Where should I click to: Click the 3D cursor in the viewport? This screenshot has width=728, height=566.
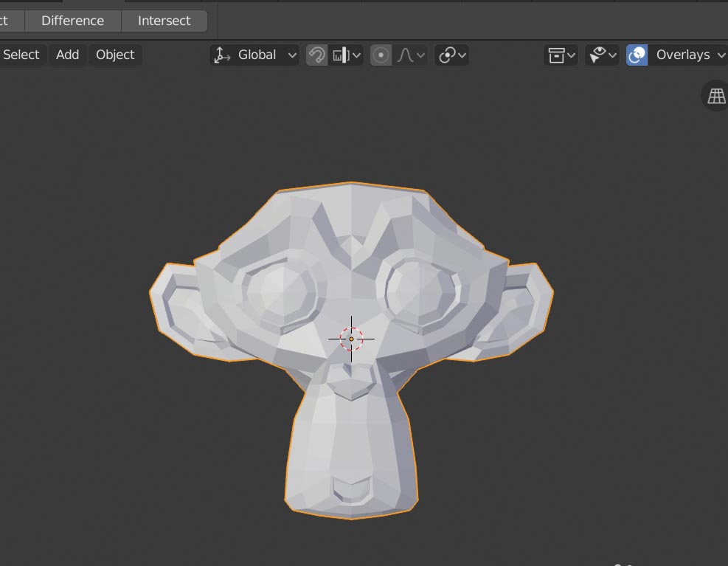pyautogui.click(x=352, y=338)
